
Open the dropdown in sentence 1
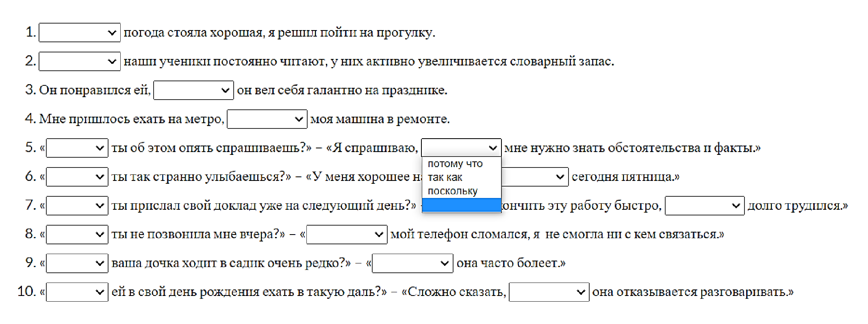point(80,33)
